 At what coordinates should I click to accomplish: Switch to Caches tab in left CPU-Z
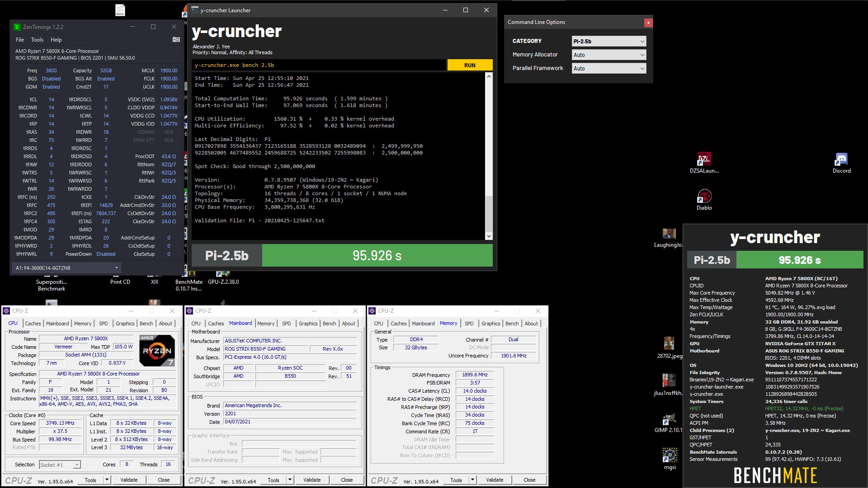33,324
